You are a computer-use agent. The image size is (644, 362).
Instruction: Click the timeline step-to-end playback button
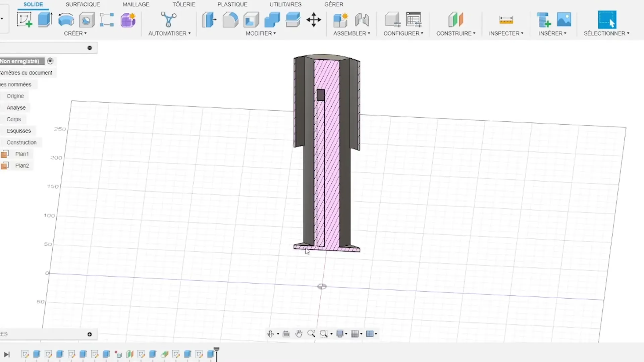(x=7, y=354)
